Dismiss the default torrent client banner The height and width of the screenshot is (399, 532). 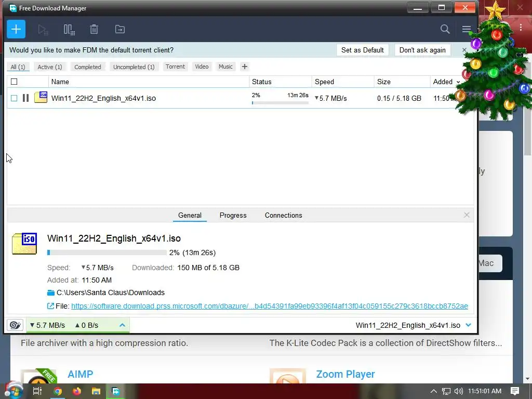pyautogui.click(x=464, y=50)
